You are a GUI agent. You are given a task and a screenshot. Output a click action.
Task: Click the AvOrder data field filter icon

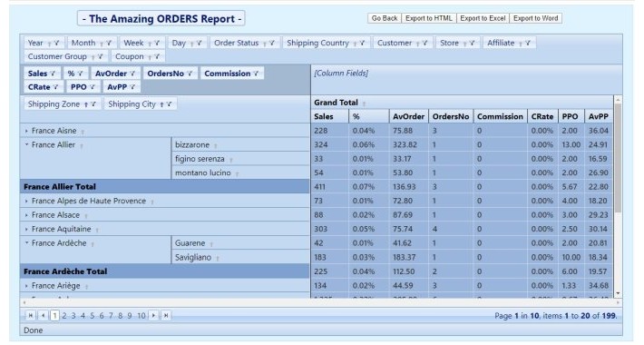[132, 74]
